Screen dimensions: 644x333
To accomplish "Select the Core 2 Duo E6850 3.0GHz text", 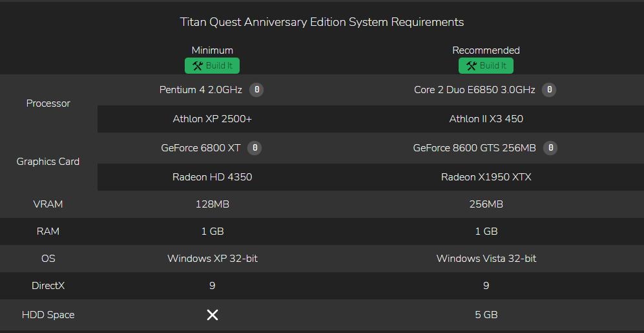I will click(x=474, y=90).
